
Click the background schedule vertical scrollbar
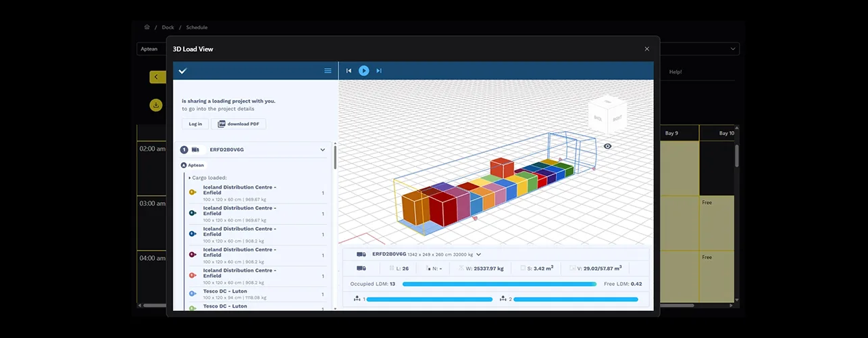pos(737,155)
